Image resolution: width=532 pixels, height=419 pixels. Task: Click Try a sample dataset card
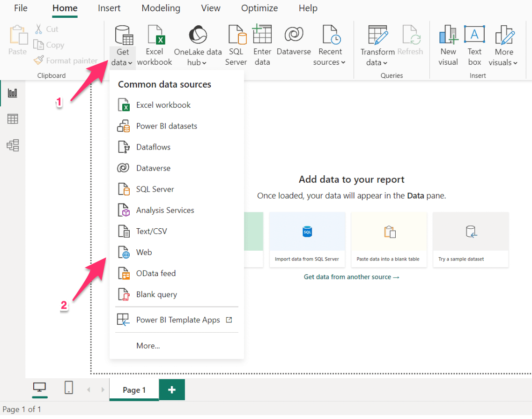pos(471,239)
